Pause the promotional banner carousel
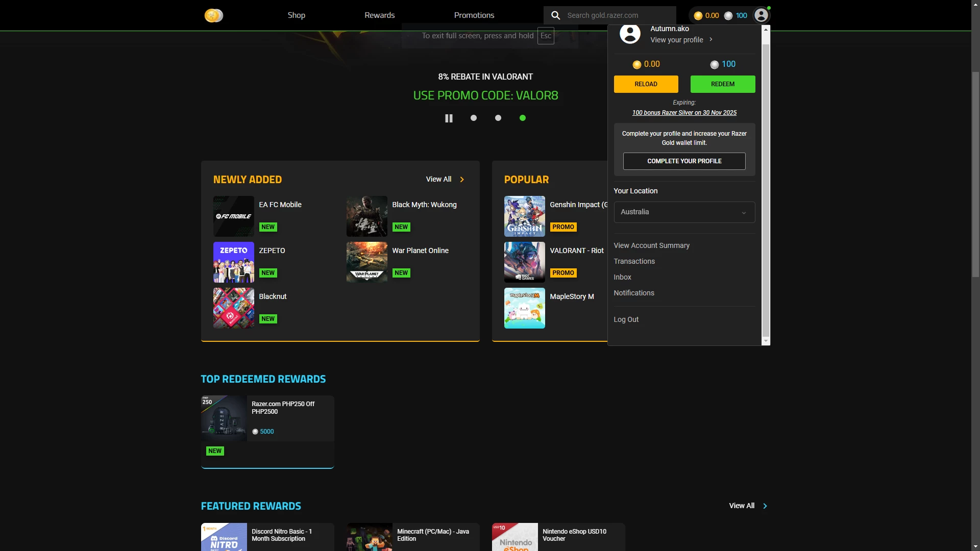 [449, 118]
